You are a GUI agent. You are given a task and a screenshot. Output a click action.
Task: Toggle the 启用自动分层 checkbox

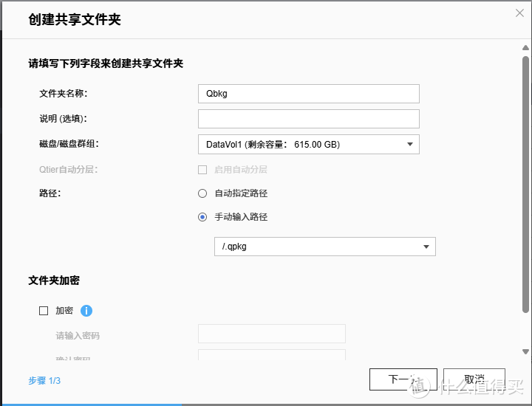click(x=202, y=170)
